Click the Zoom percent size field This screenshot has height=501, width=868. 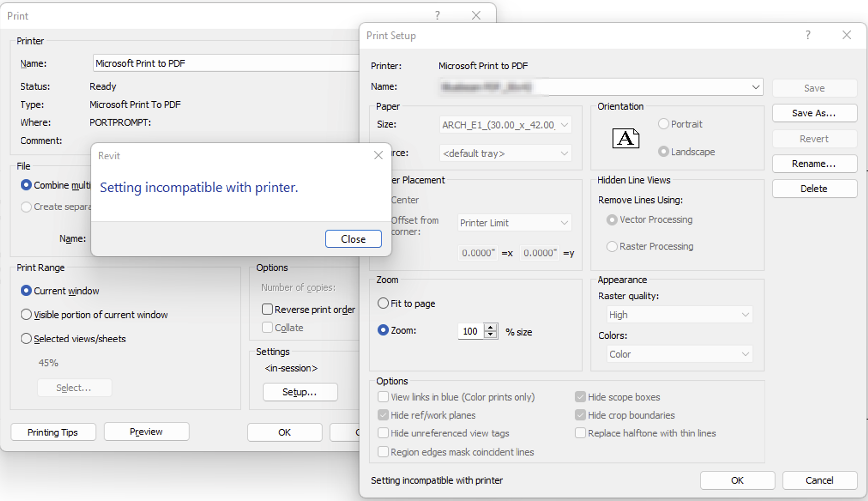470,331
